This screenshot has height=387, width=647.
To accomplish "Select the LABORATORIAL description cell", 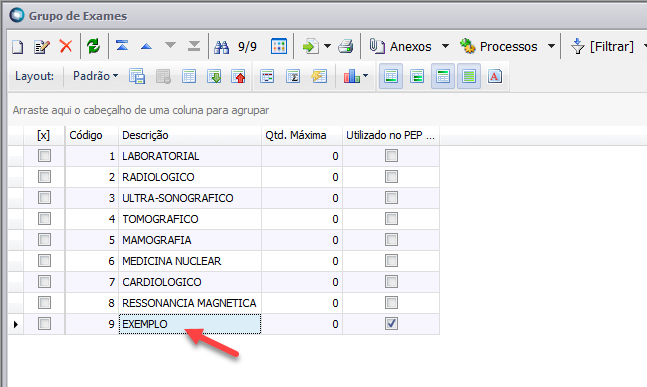I will click(190, 156).
